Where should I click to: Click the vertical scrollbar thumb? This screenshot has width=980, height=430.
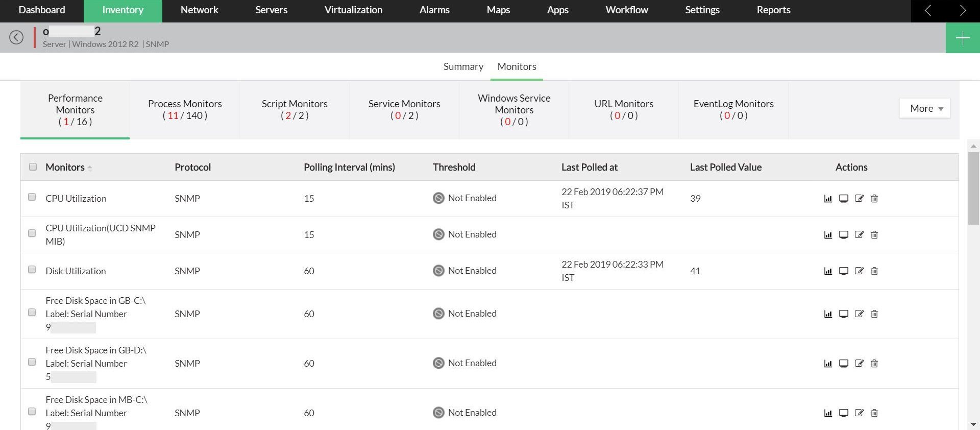(973, 188)
